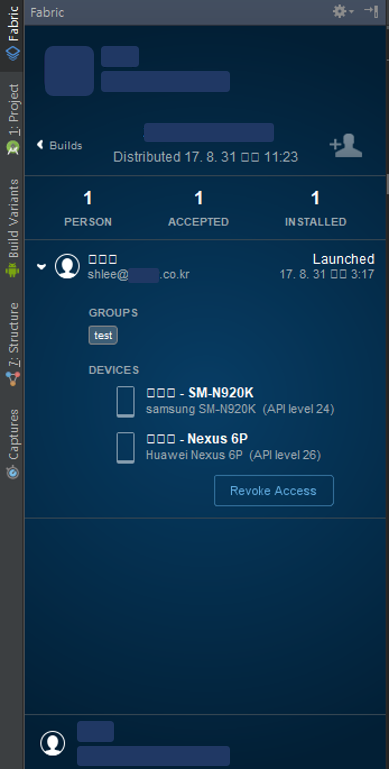Open the Build Variants side tab

(12, 228)
